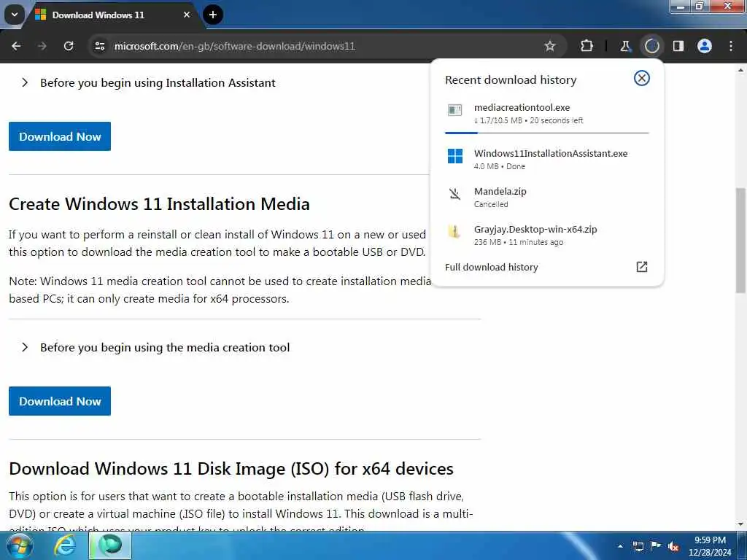Click the Download Windows 11 Disk Image heading

(x=231, y=469)
